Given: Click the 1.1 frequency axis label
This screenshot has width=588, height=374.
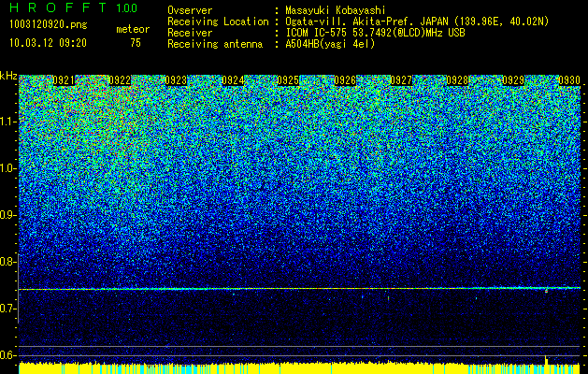Looking at the screenshot, I should click(x=7, y=122).
